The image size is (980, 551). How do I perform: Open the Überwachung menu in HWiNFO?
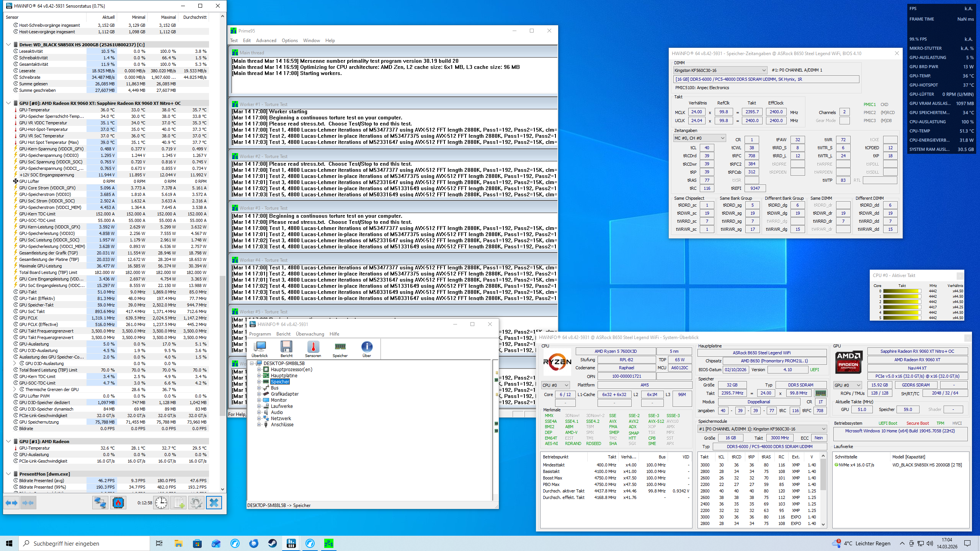pyautogui.click(x=310, y=334)
